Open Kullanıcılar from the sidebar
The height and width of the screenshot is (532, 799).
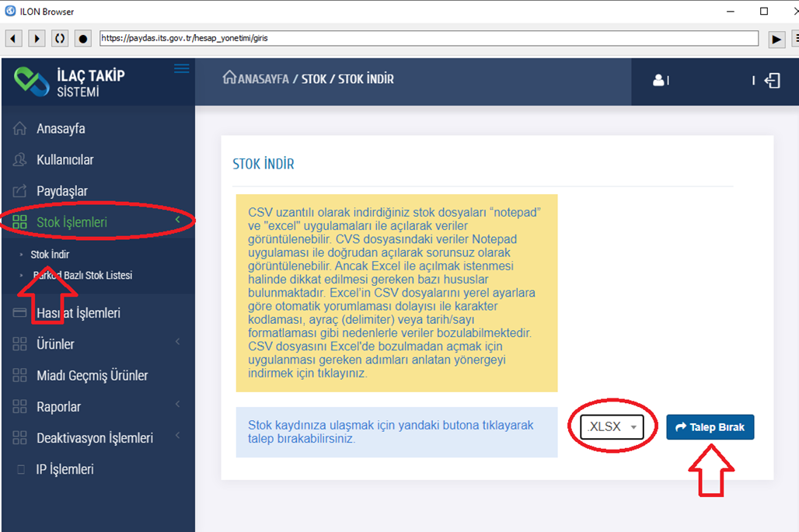pos(65,160)
